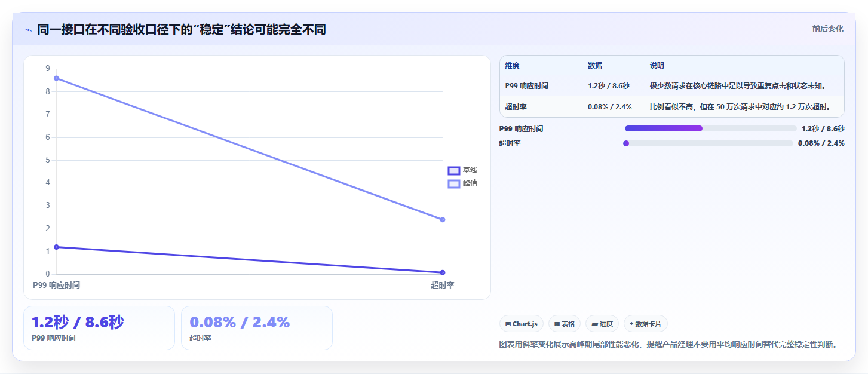The width and height of the screenshot is (868, 374).
Task: Click the description beginning 比例看似不高
Action: tap(741, 106)
